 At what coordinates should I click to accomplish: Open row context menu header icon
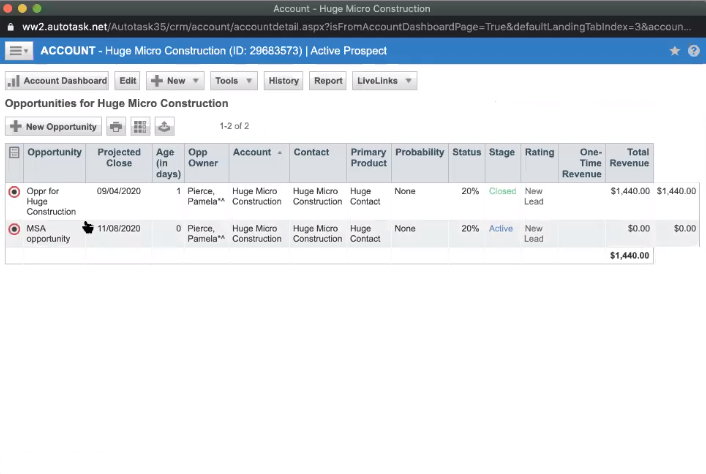(x=14, y=153)
